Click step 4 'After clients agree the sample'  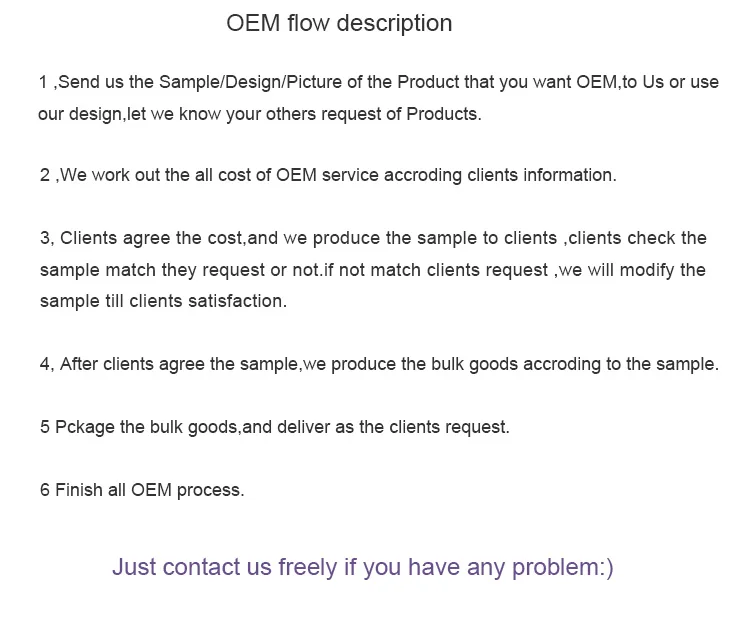pos(379,364)
